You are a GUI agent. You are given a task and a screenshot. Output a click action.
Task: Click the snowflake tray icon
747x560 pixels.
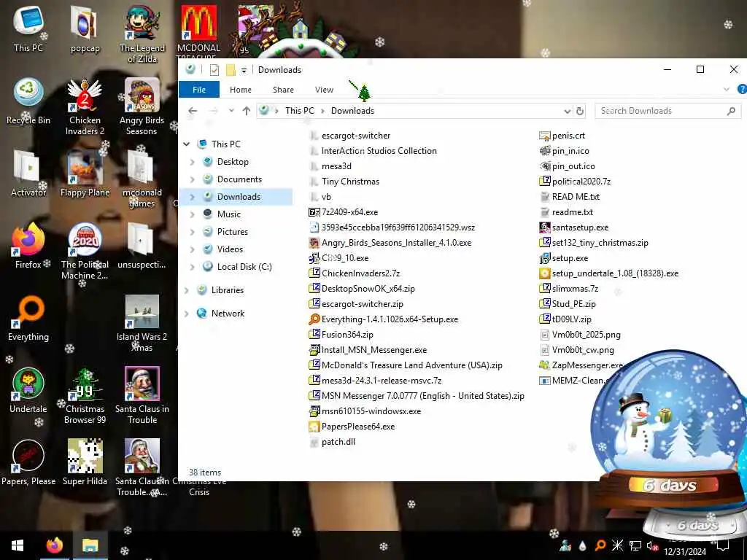click(617, 545)
